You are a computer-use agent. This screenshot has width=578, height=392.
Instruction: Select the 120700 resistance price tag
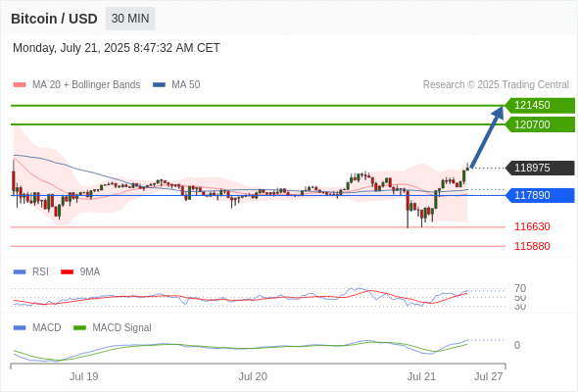coord(540,124)
